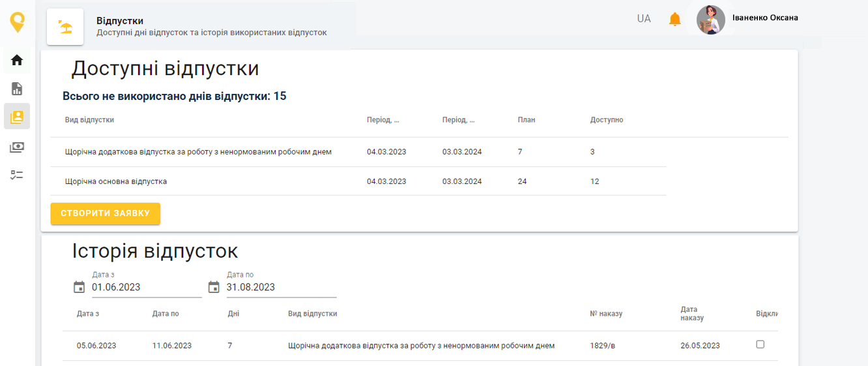Open Іваненко Оксана user menu
The height and width of the screenshot is (366, 868).
tap(764, 18)
